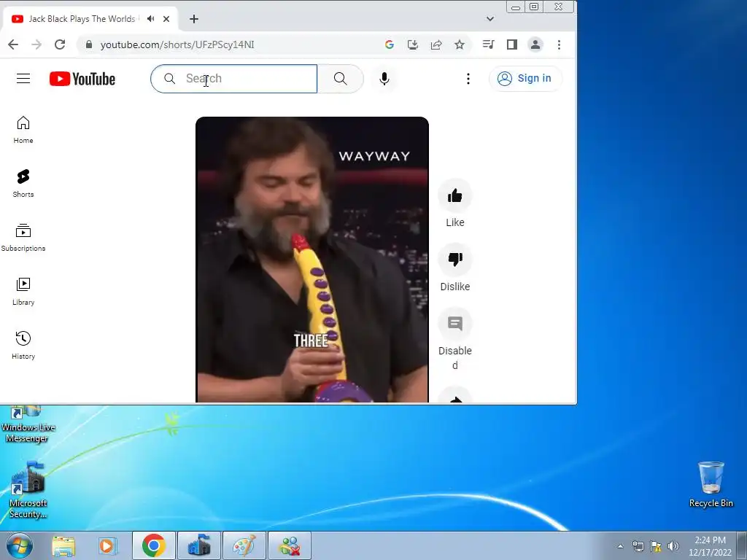Open Action Center flag icon
Screen dimensions: 747x560
pyautogui.click(x=656, y=546)
